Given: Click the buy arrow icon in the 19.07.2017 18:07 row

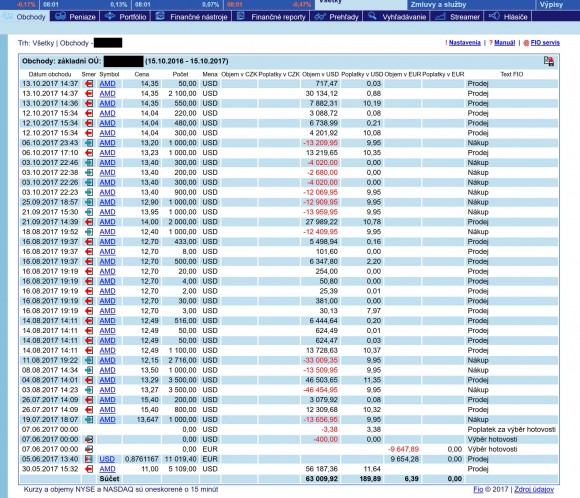Looking at the screenshot, I should [x=89, y=420].
